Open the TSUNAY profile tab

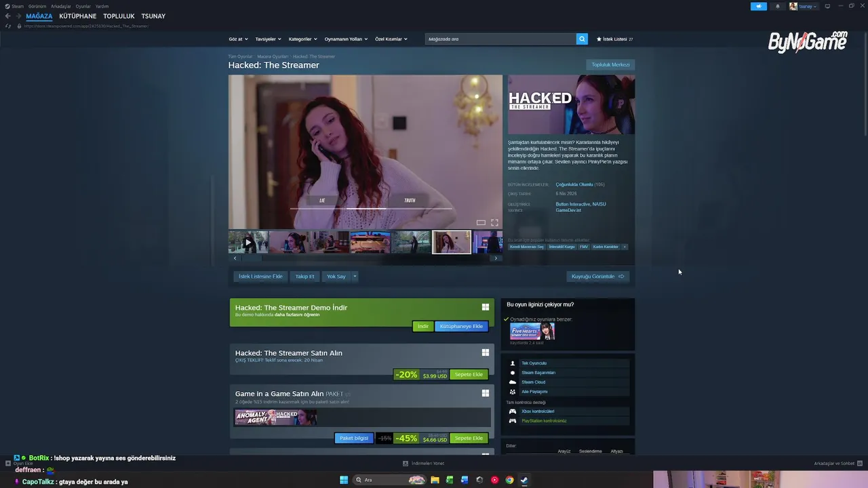[153, 16]
